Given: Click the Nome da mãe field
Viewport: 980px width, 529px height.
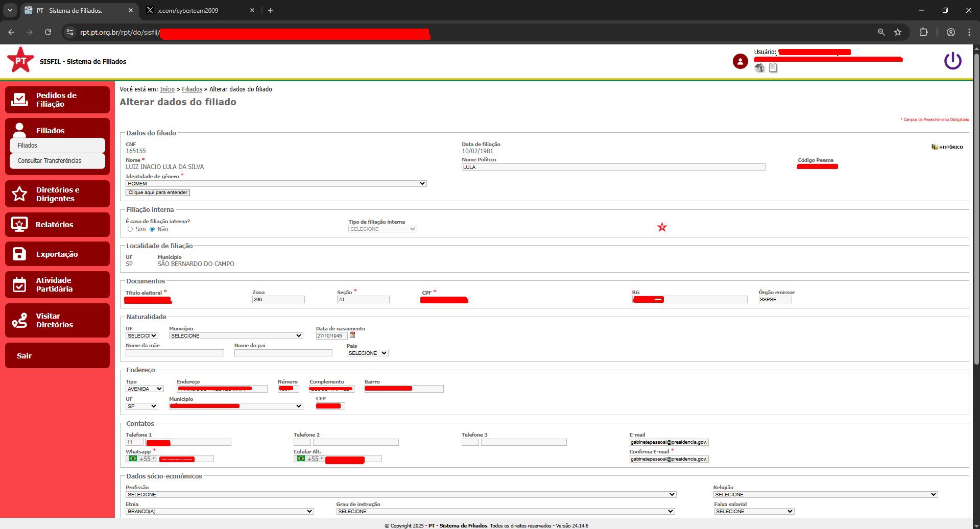Looking at the screenshot, I should coord(175,353).
